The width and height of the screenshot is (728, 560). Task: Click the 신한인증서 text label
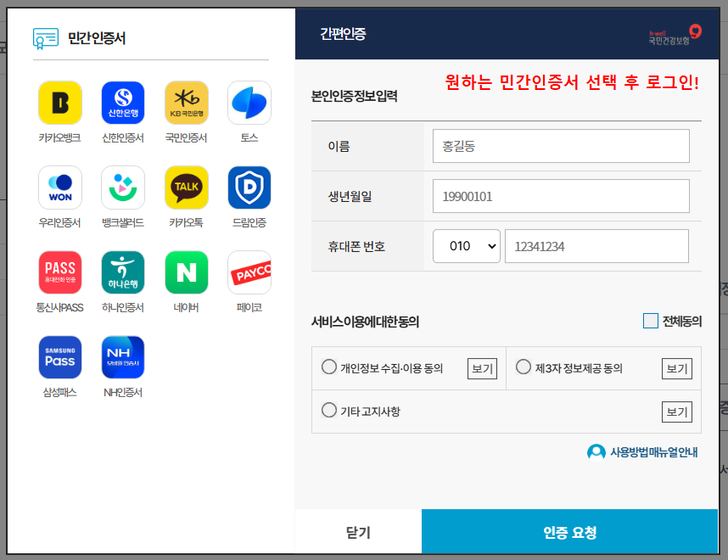(123, 138)
